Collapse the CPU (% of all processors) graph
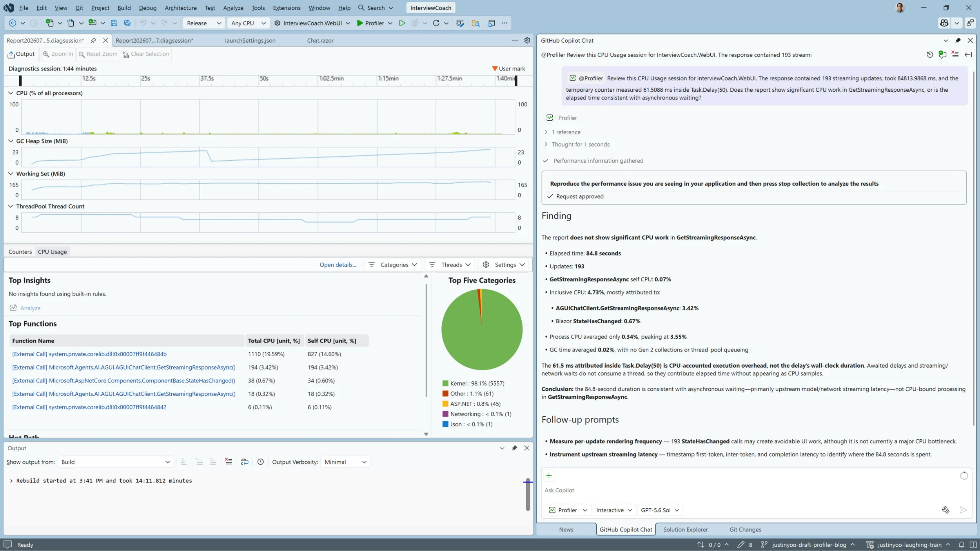 coord(11,93)
